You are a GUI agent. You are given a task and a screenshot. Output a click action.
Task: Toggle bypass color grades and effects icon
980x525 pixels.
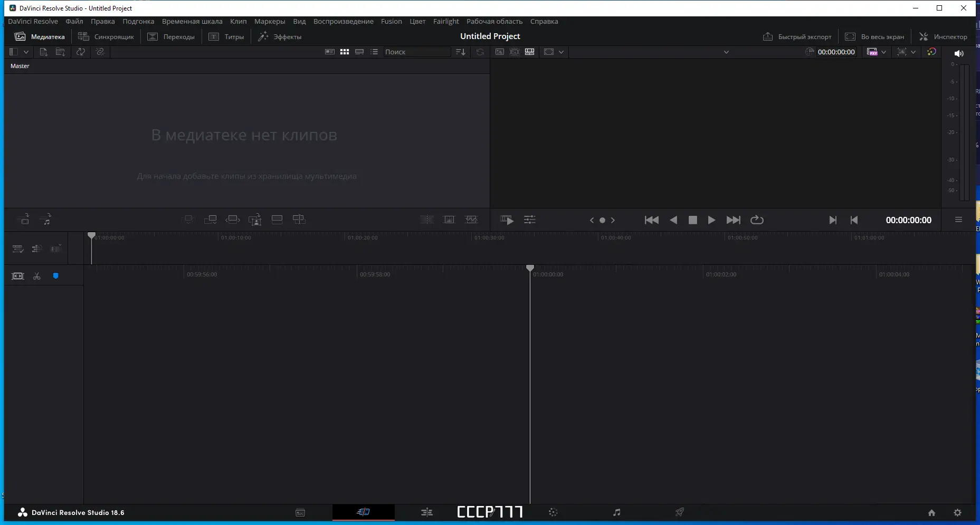(931, 52)
